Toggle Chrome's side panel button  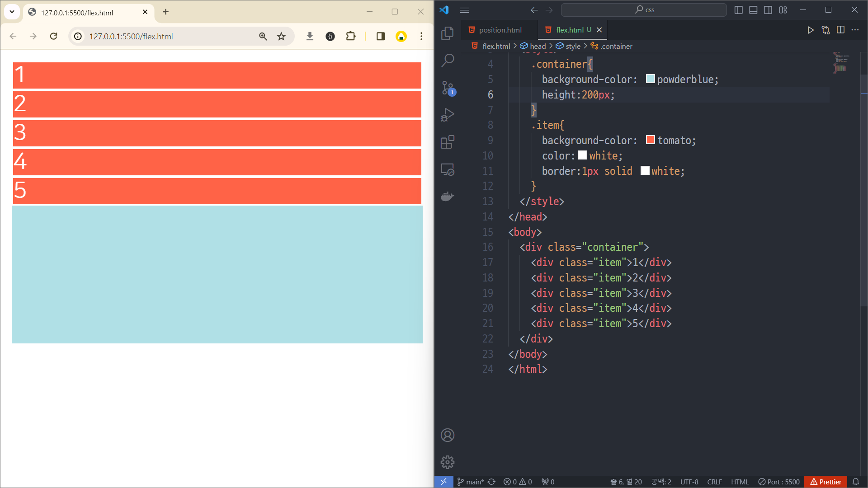(380, 36)
